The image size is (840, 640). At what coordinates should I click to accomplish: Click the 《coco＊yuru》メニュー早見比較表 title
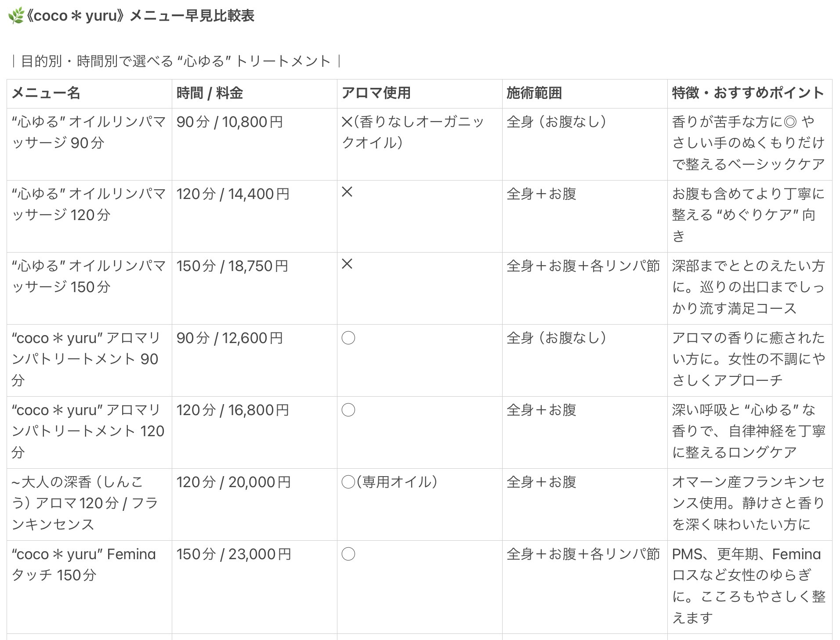pyautogui.click(x=140, y=16)
